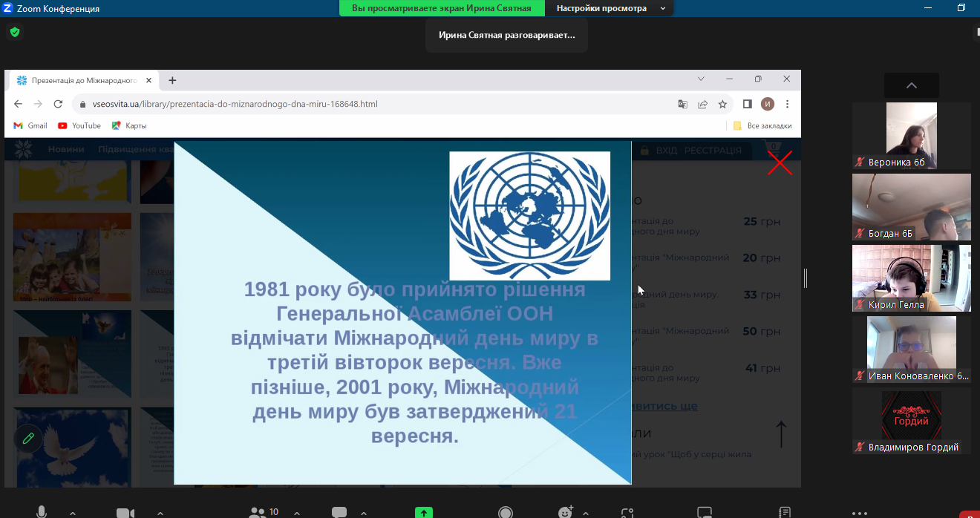Open the Gmail bookmark

click(30, 125)
